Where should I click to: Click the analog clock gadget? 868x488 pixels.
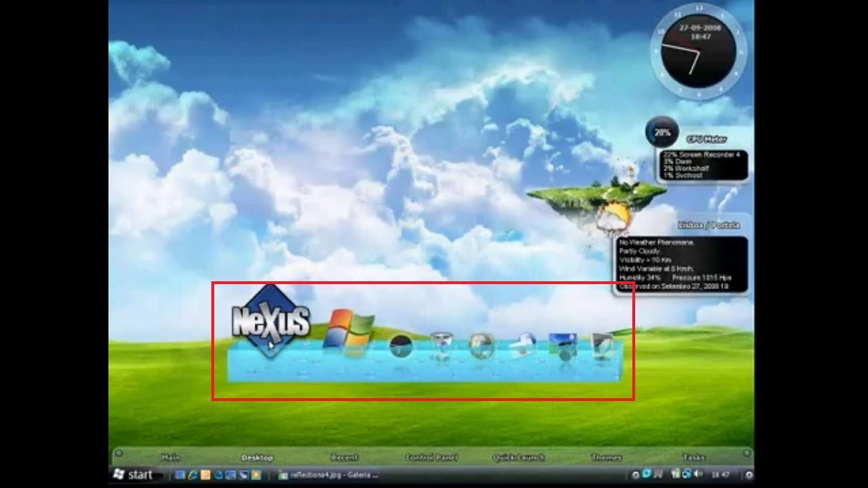[699, 51]
